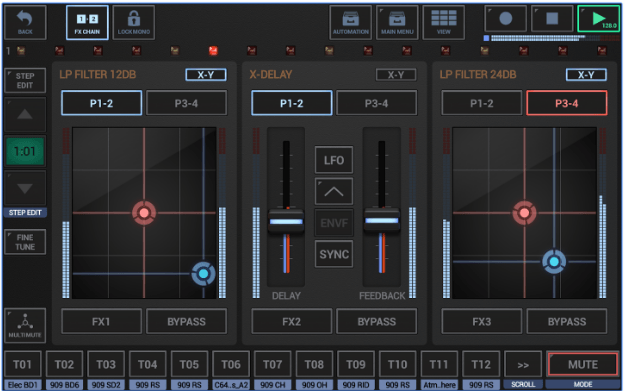
Task: Click the red XY handle in LP Filter 24DB
Action: 524,213
